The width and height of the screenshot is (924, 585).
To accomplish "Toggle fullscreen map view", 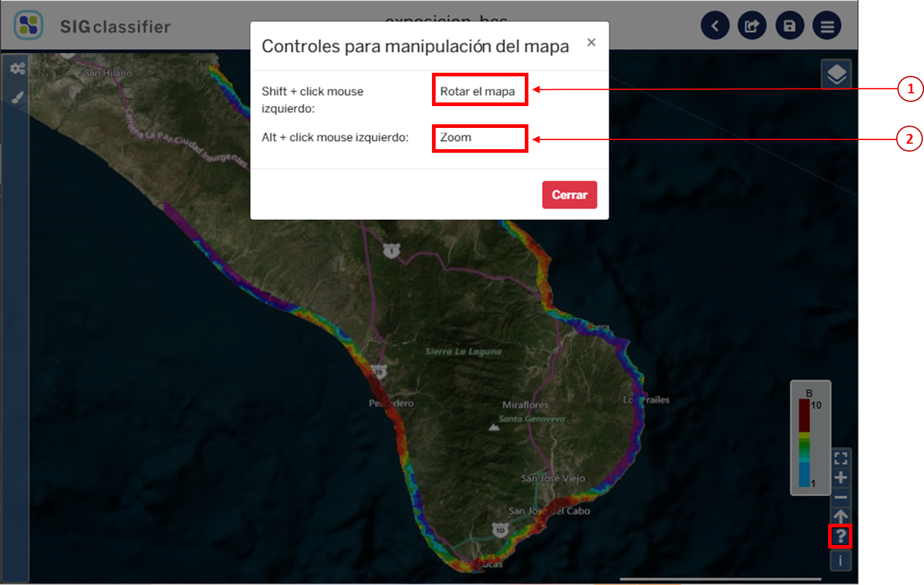I will pos(841,458).
